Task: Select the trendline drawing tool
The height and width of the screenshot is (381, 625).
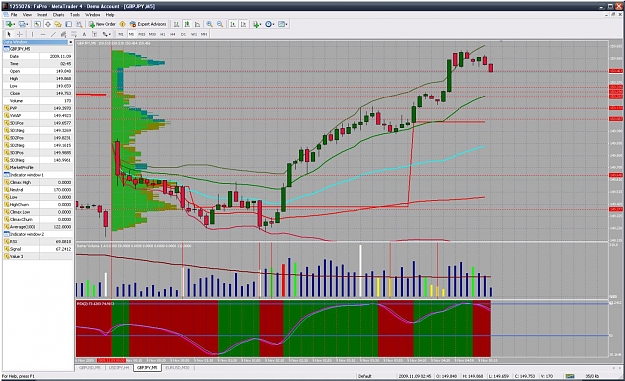Action: (53, 34)
